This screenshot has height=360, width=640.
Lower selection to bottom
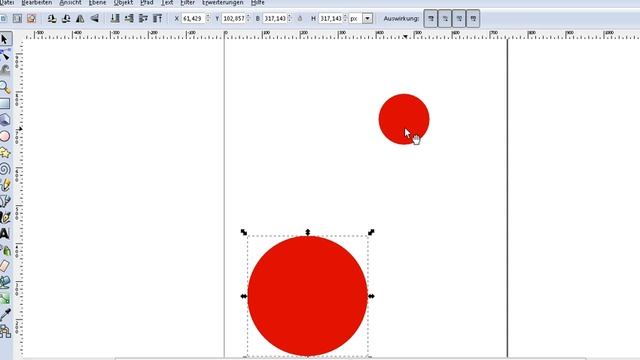115,18
